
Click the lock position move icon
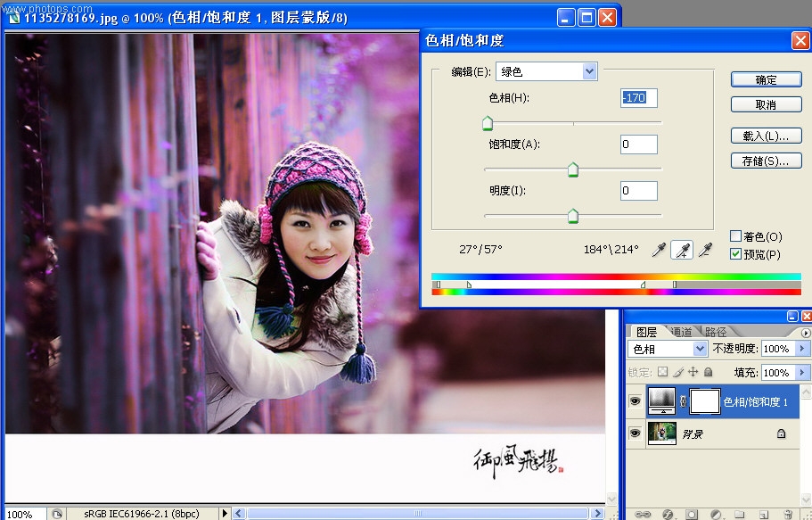pos(693,372)
